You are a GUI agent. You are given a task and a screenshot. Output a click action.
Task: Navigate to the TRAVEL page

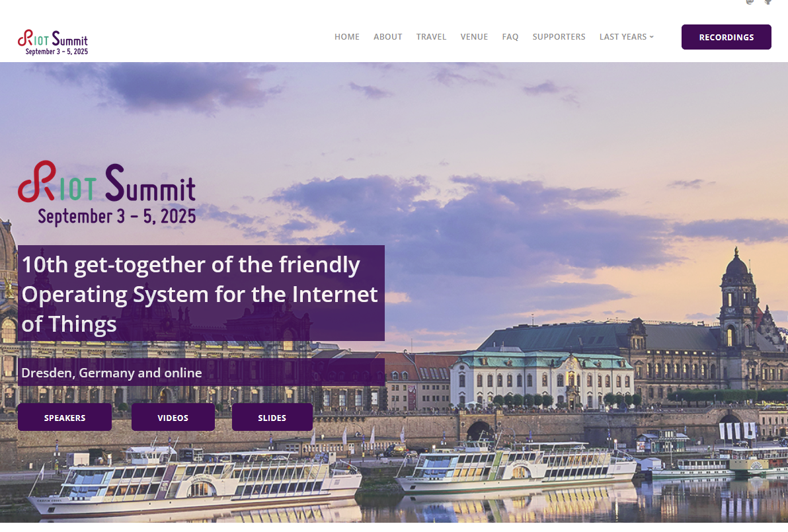[430, 36]
